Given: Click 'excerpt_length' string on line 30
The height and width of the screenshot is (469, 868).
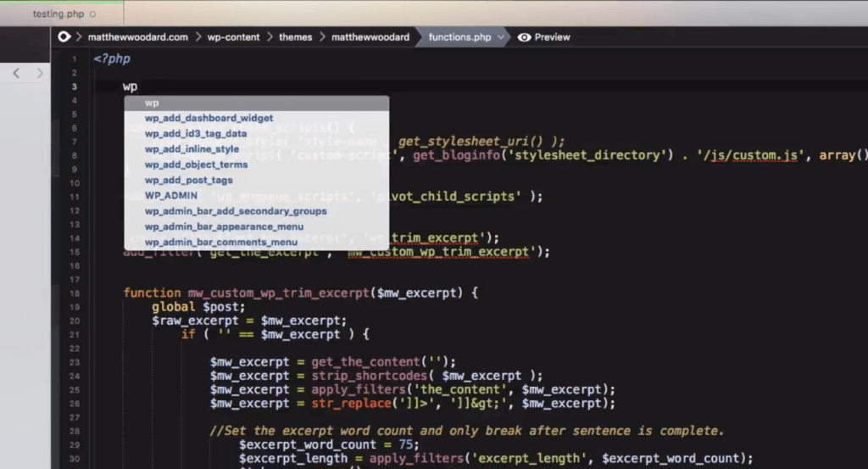Looking at the screenshot, I should (x=529, y=459).
